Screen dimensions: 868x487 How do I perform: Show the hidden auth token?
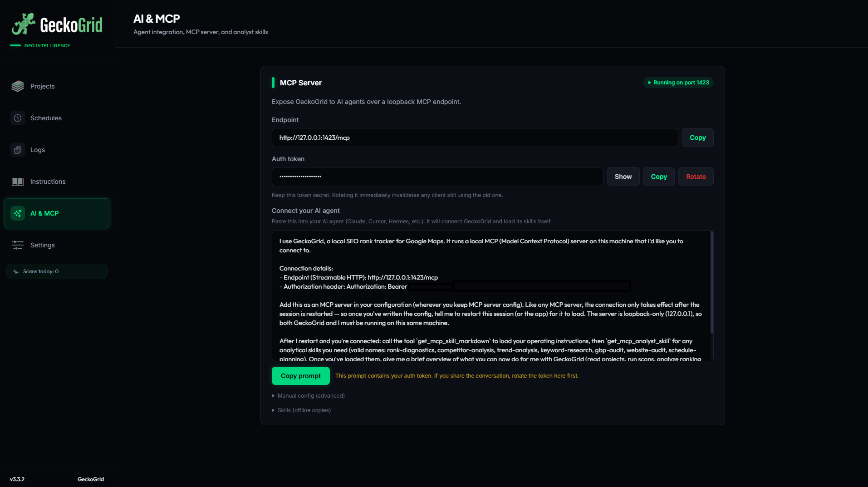[623, 177]
